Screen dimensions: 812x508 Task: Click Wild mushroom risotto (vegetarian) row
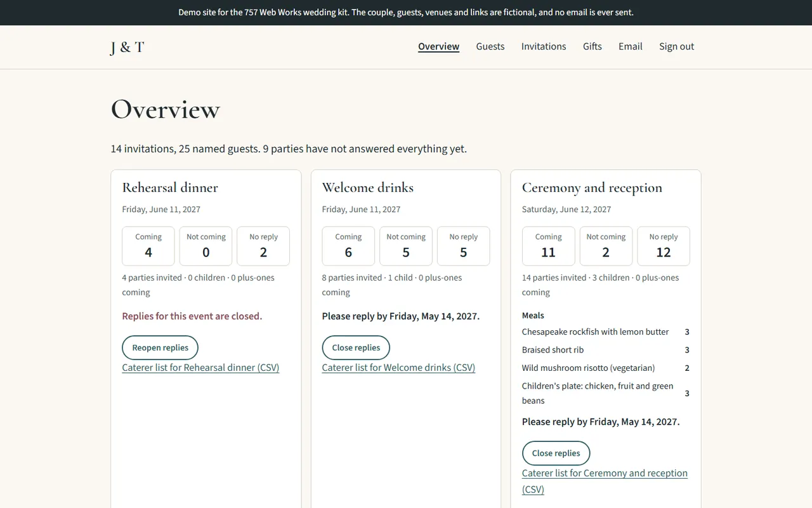click(606, 368)
